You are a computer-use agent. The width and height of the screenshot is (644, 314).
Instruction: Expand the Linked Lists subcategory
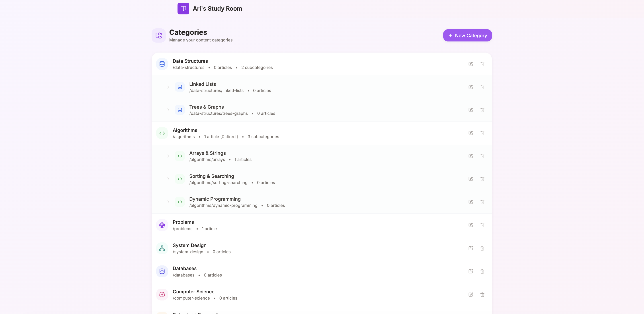[x=168, y=87]
